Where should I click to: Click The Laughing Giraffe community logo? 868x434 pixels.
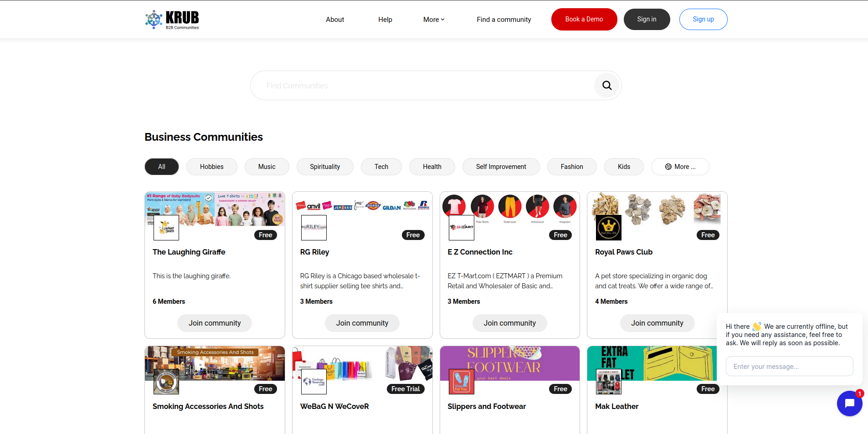pyautogui.click(x=166, y=228)
